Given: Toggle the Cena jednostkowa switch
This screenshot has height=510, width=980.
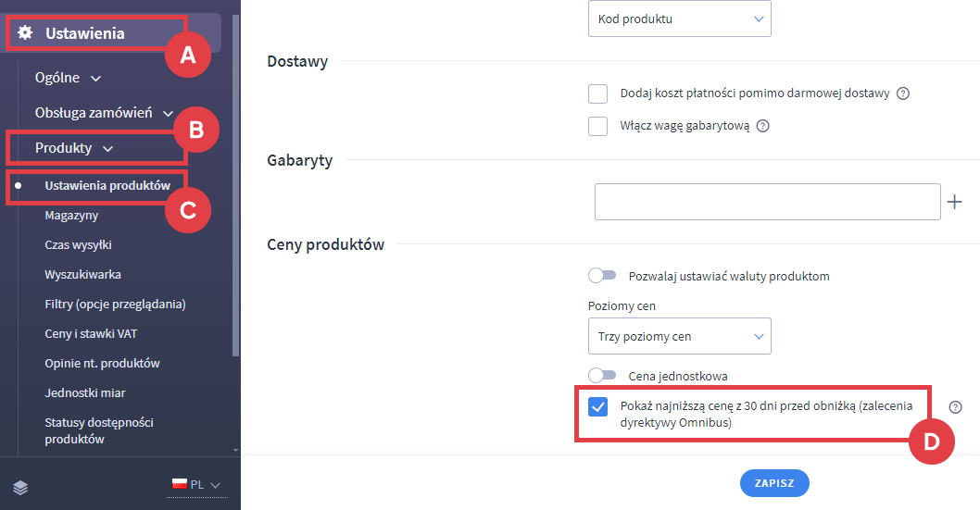Looking at the screenshot, I should pos(602,376).
